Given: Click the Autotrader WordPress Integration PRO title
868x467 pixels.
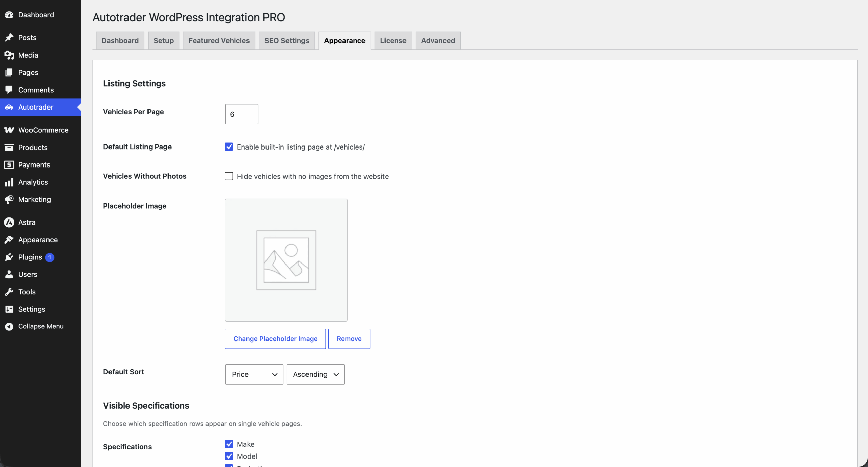Looking at the screenshot, I should tap(189, 17).
